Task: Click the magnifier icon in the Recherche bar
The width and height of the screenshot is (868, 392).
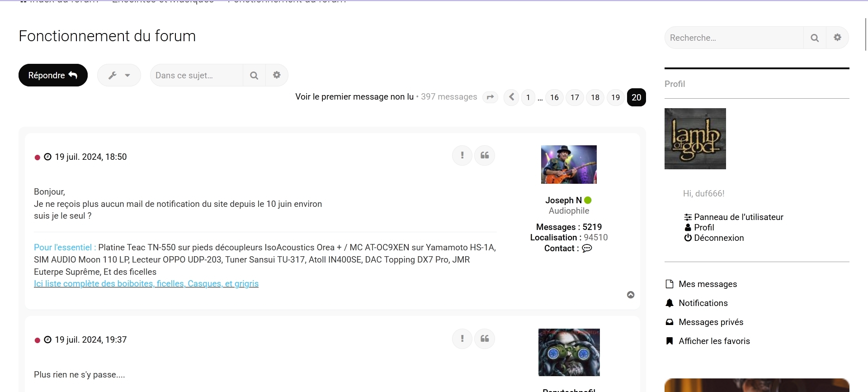Action: tap(815, 38)
